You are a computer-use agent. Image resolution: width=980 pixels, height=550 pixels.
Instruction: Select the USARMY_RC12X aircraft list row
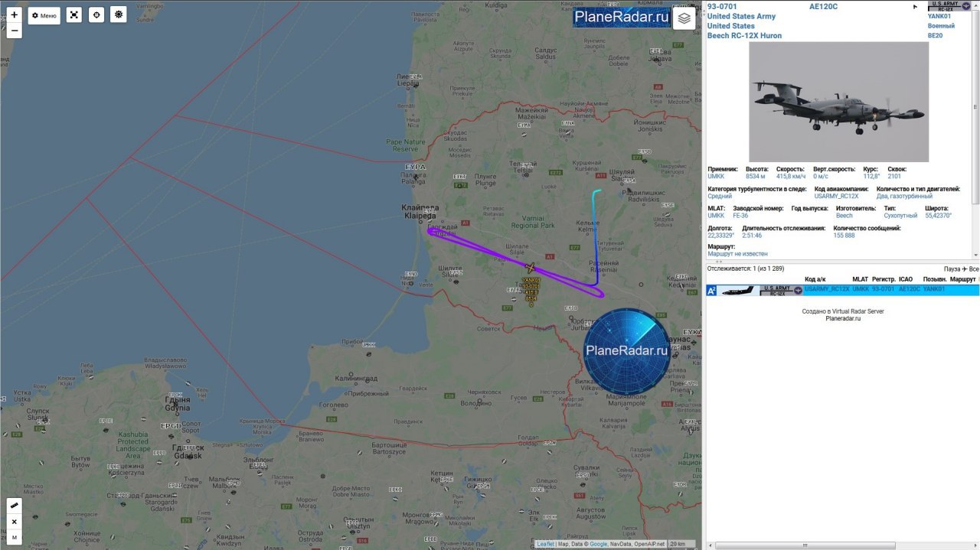(x=842, y=290)
